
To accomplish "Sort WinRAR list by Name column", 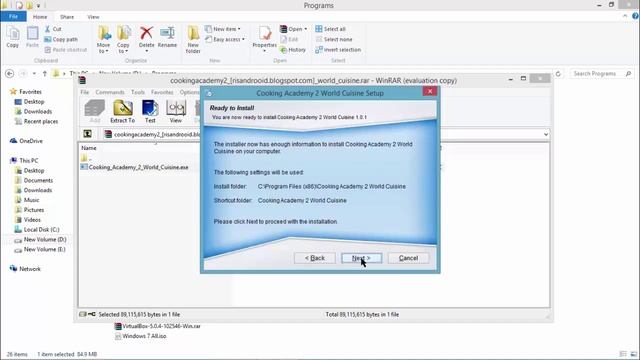I will (89, 148).
